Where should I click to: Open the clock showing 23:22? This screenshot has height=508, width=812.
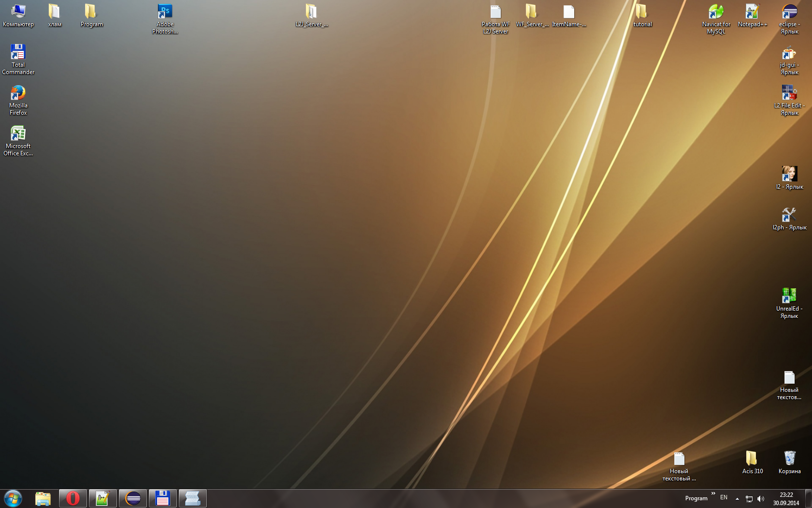[786, 499]
